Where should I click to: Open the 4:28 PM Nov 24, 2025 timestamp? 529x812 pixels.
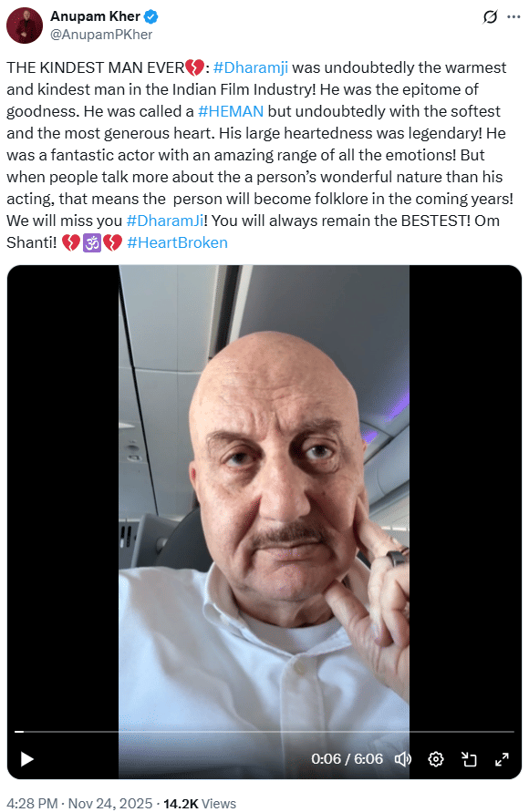click(79, 803)
